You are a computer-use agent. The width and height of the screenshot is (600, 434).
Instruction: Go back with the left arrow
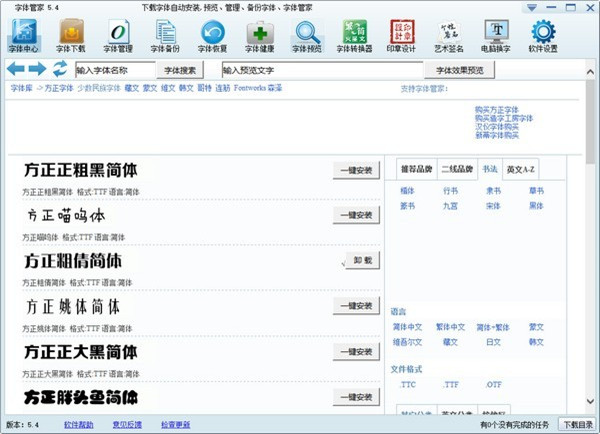tap(16, 69)
